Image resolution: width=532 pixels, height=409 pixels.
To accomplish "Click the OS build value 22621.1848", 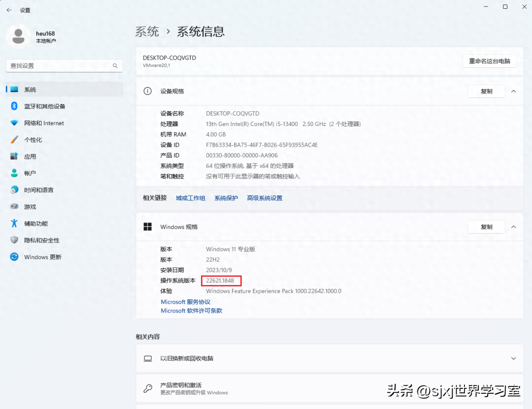I will [220, 281].
